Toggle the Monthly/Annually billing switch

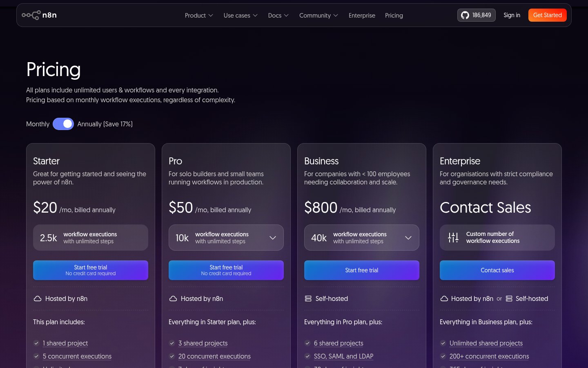(63, 124)
